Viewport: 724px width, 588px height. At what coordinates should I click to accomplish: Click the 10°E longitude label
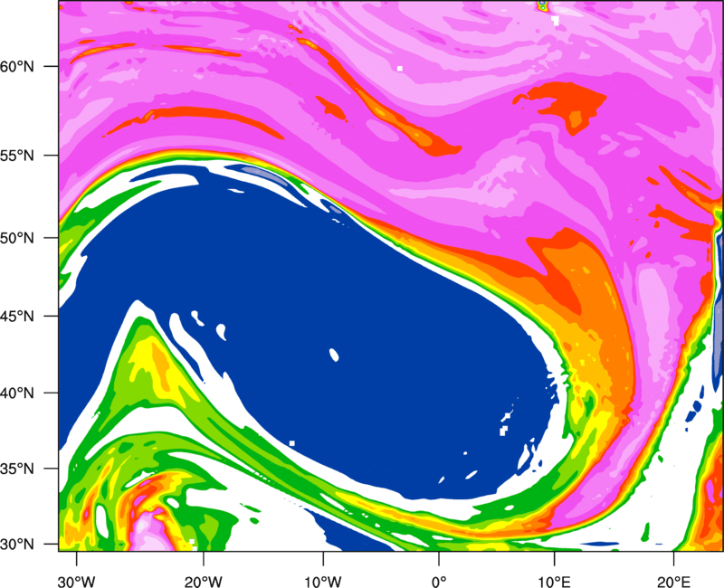tap(554, 582)
